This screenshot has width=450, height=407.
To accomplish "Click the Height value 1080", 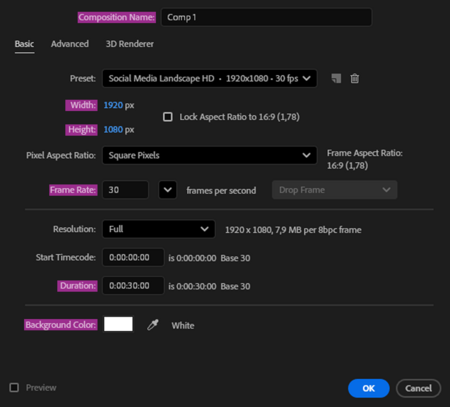I will (113, 130).
